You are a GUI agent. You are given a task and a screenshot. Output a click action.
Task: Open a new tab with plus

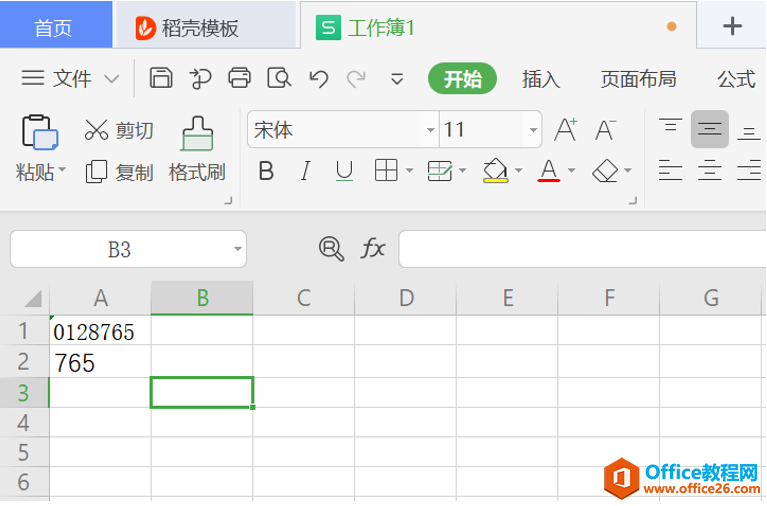tap(732, 26)
